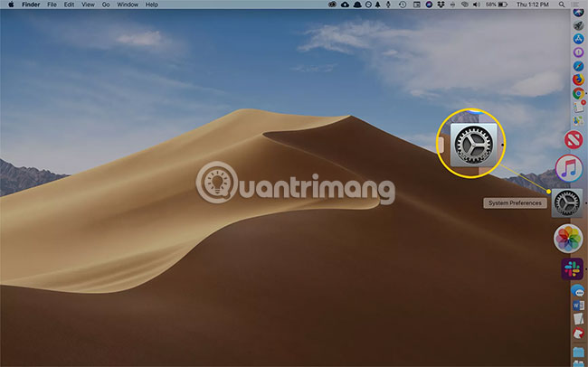Open the red bear app in Dock
588x367 pixels.
point(578,333)
